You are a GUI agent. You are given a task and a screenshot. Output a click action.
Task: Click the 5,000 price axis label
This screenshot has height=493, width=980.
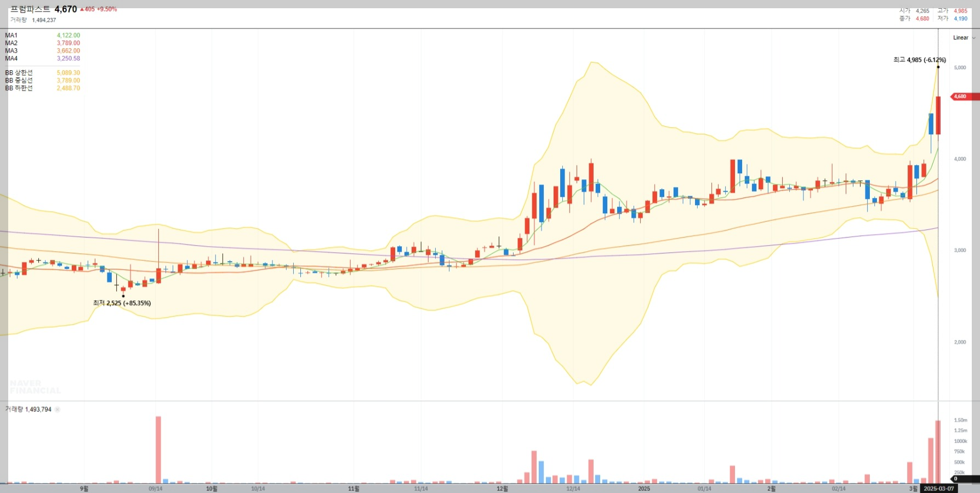click(x=960, y=67)
